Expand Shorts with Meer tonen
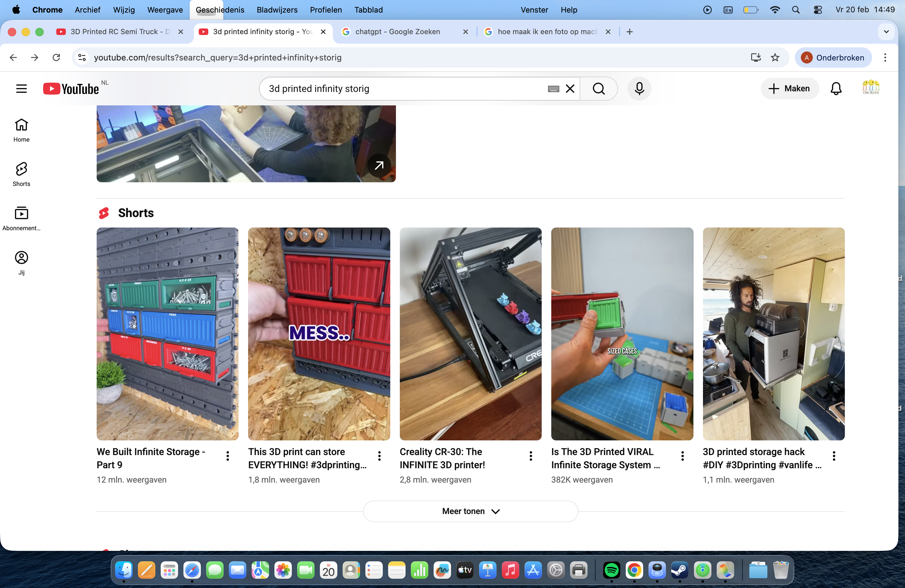905x588 pixels. (470, 511)
